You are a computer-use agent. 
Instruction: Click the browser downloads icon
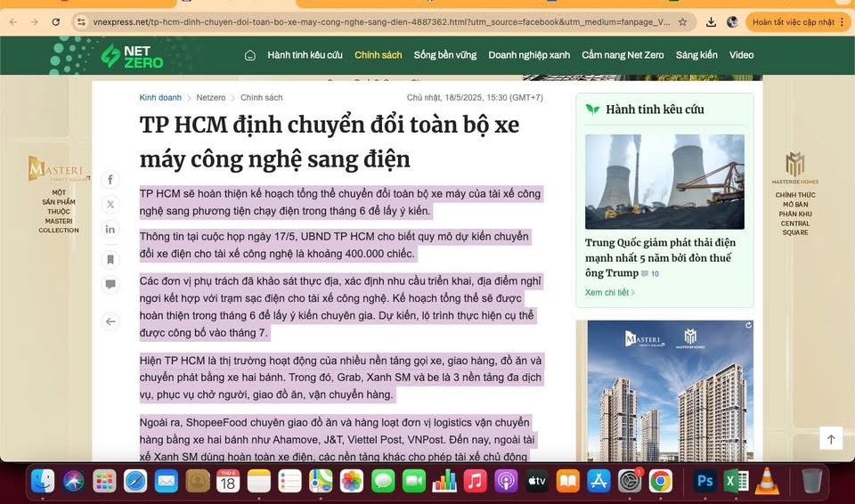711,21
